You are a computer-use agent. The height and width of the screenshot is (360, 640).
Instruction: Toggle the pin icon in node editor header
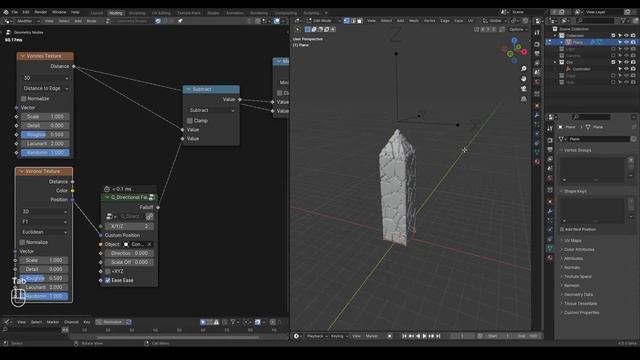(x=180, y=21)
